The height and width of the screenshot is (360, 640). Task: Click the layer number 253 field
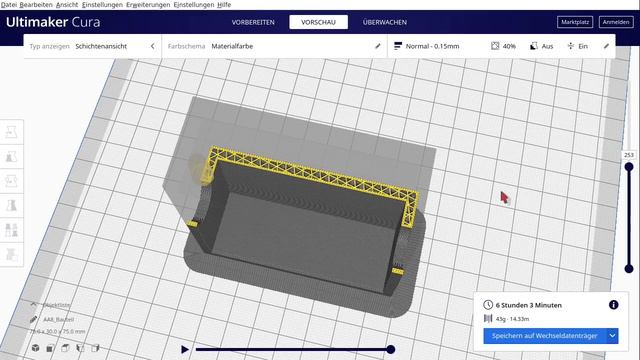click(629, 155)
